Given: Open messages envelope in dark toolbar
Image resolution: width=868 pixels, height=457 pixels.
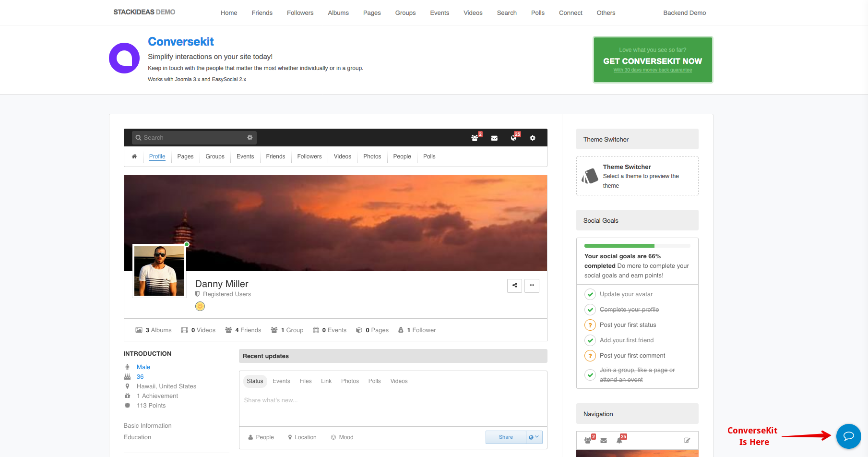Looking at the screenshot, I should click(x=494, y=138).
